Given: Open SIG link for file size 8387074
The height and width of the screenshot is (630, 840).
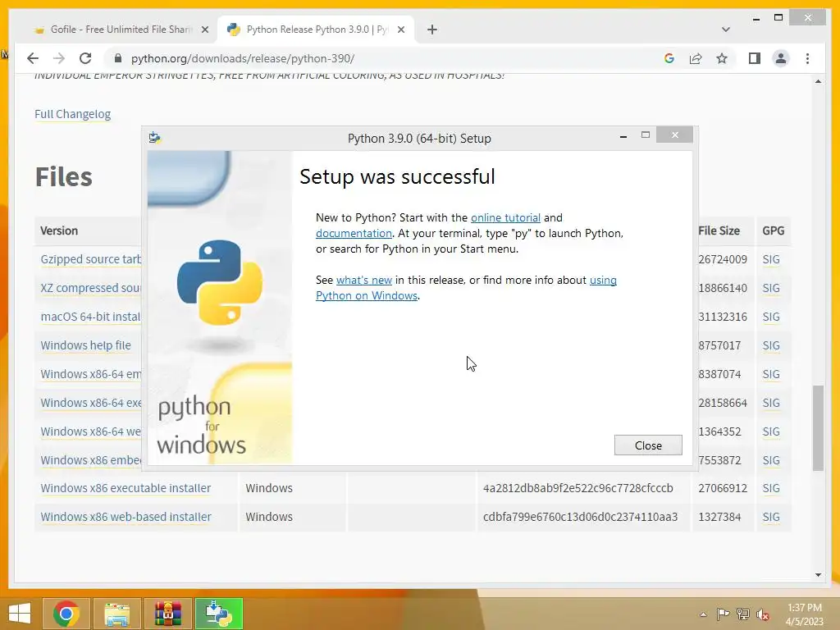Looking at the screenshot, I should point(771,374).
